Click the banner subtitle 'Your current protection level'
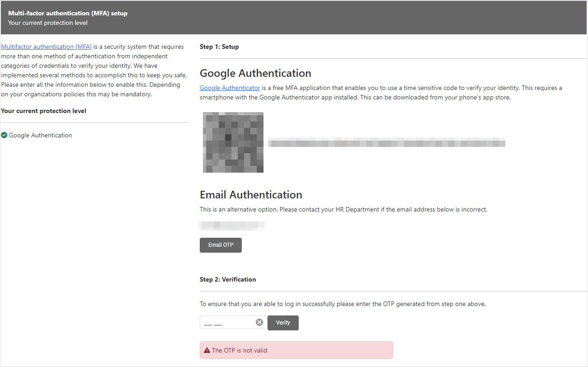 (48, 23)
